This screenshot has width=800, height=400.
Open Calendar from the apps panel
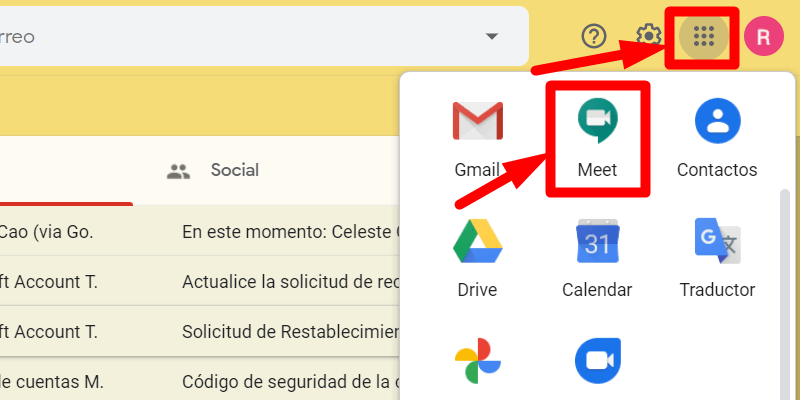597,259
